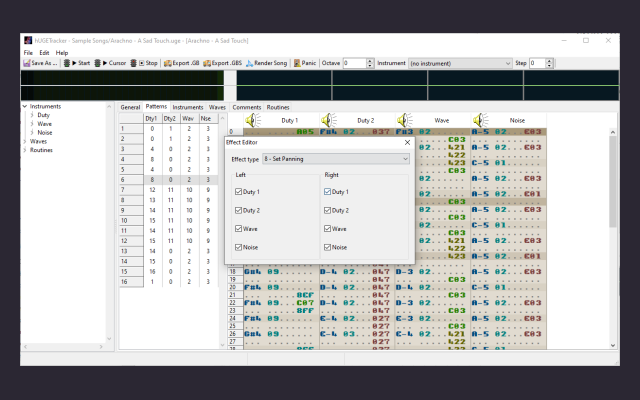Click pattern row number 18
Viewport: 640px width, 400px height.
click(x=235, y=272)
